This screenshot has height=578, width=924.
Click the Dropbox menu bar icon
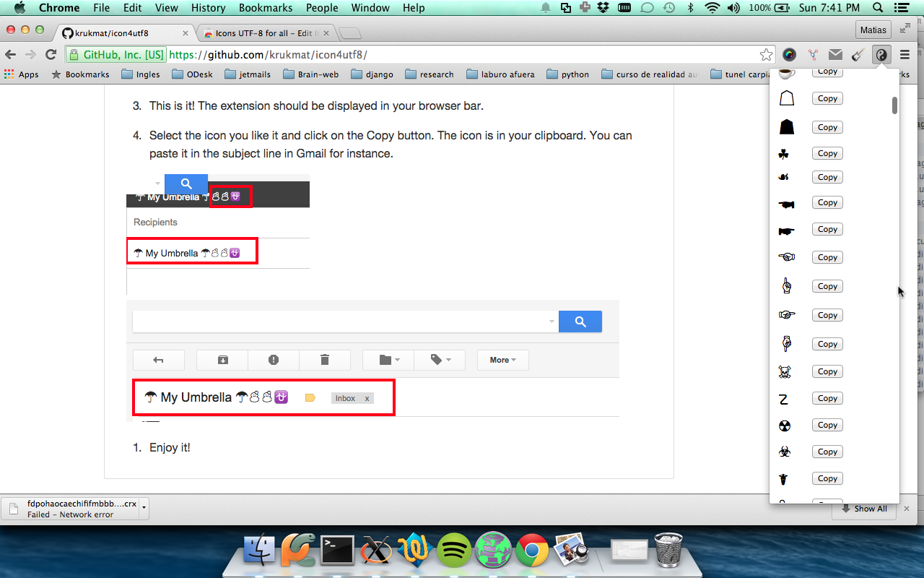pos(603,8)
